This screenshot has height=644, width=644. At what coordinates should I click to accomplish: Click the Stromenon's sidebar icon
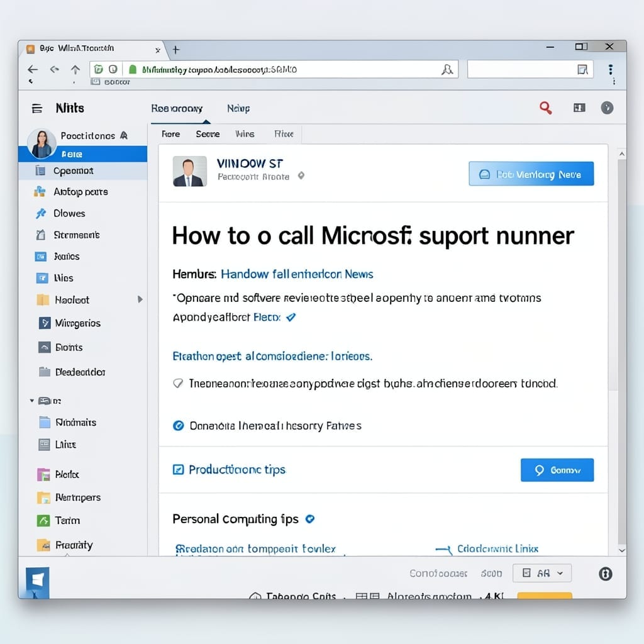tap(40, 235)
